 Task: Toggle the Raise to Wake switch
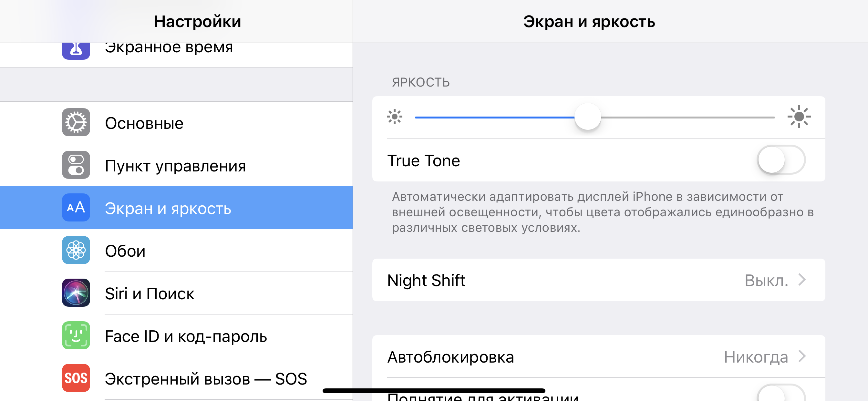point(781,394)
